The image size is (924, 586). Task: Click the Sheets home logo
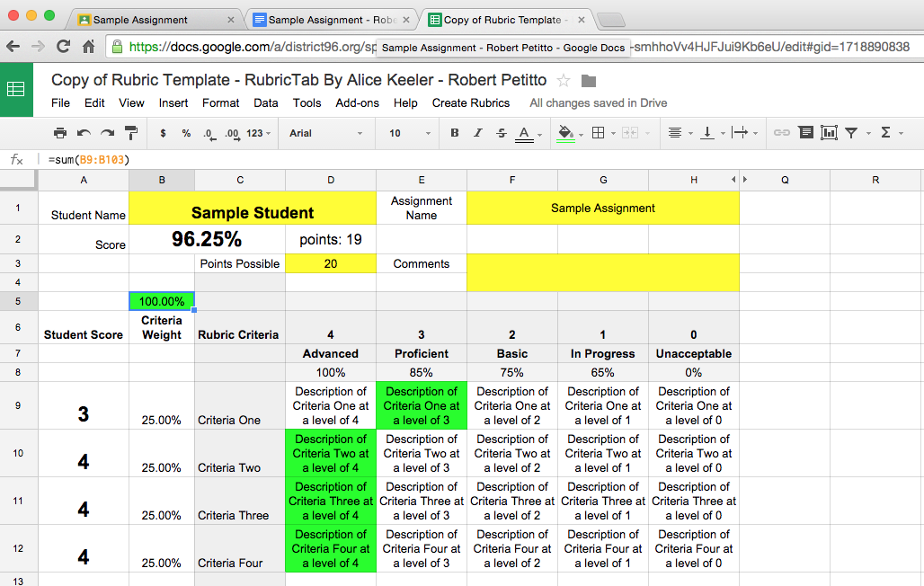point(16,90)
